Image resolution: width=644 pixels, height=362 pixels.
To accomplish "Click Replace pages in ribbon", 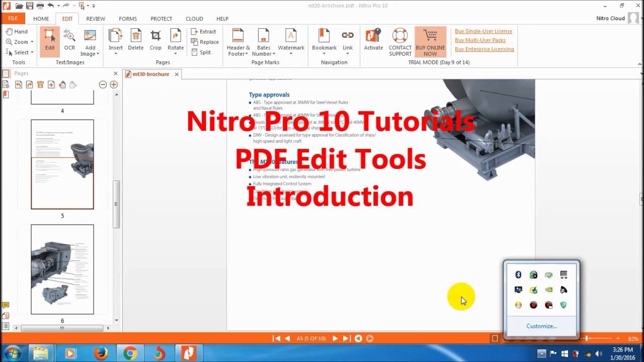I will 205,42.
